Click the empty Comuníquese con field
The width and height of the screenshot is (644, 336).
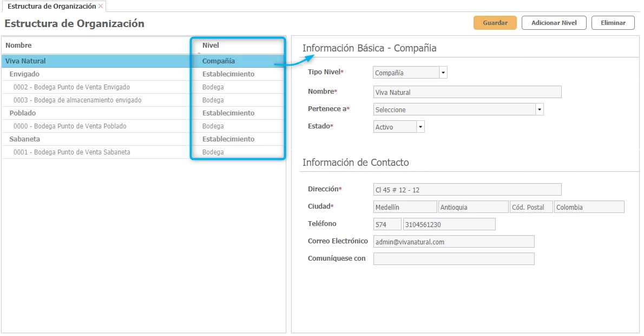click(x=454, y=259)
